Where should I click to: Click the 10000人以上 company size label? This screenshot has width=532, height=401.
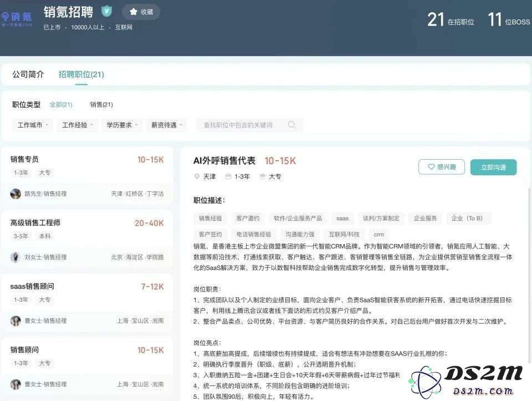88,27
